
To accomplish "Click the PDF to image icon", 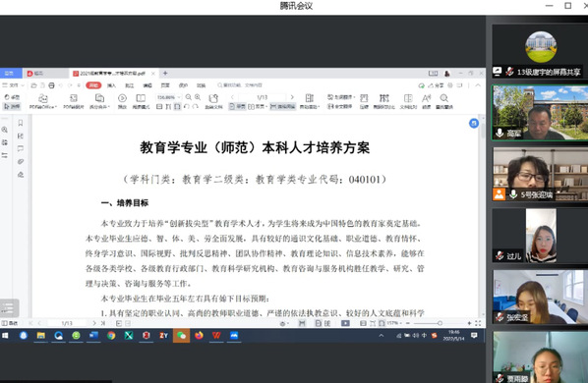I will pos(74,101).
